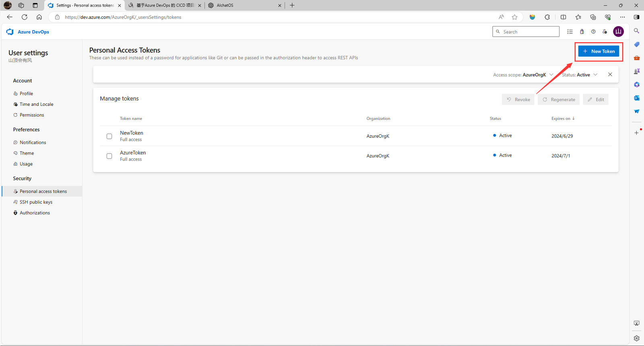Click the Status column header
Screen dimensions: 644x346
495,119
